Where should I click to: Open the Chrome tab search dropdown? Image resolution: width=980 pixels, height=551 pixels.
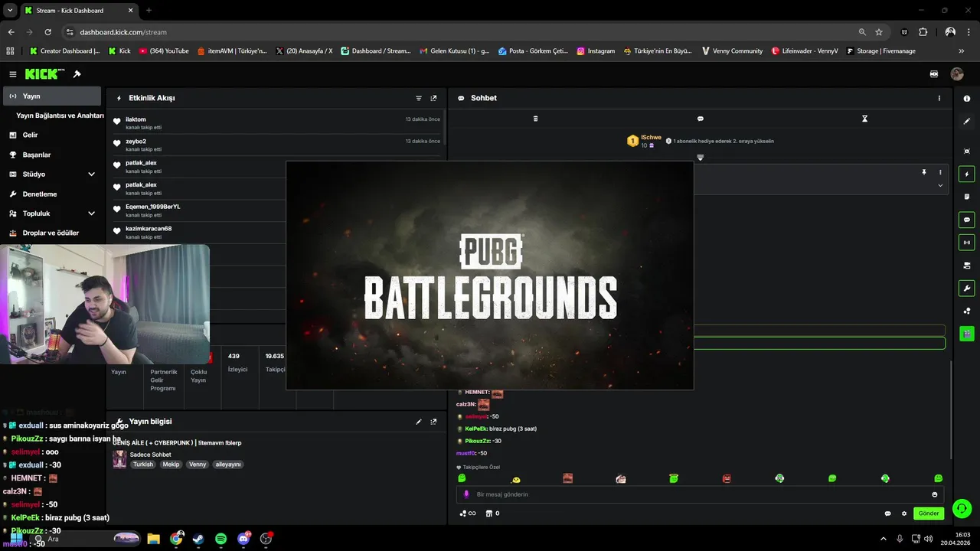point(10,11)
